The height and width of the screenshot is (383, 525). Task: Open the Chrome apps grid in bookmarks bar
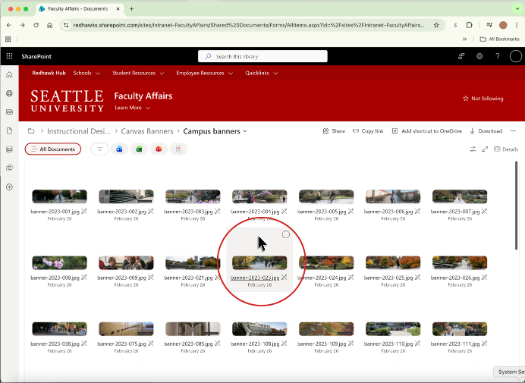tap(8, 39)
